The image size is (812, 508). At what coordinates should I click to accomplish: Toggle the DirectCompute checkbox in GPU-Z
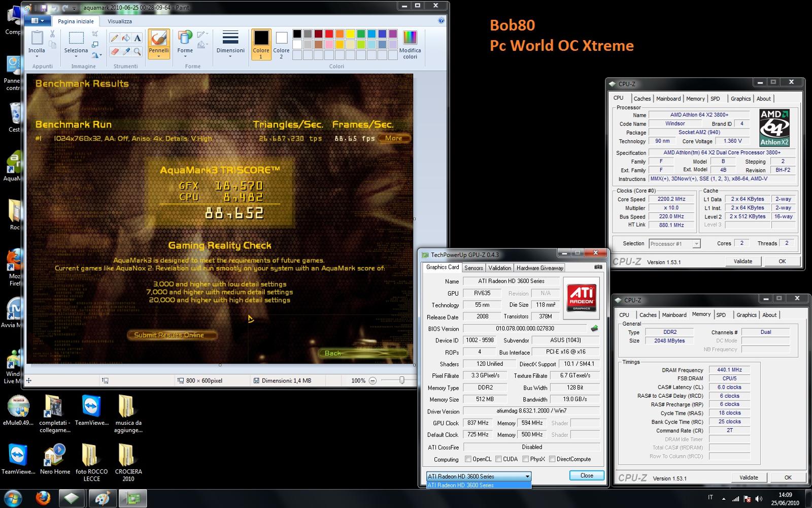coord(552,459)
